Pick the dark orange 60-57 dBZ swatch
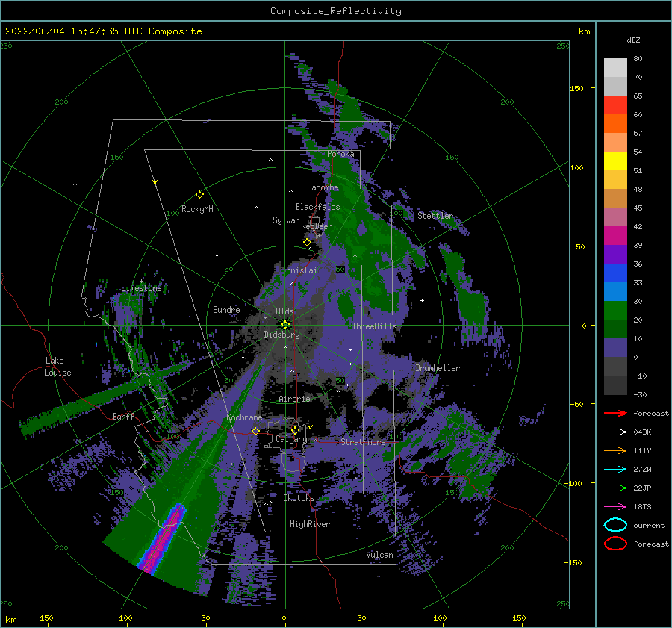Viewport: 672px width, 628px height. point(615,124)
